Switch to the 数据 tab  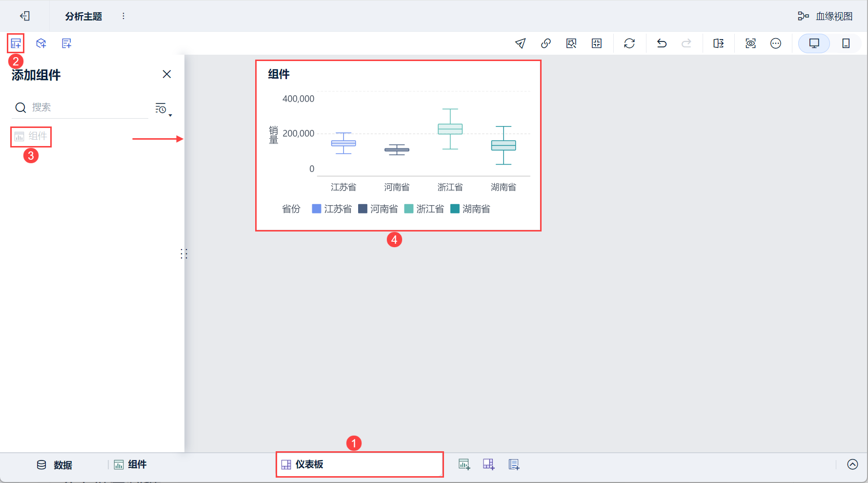(55, 465)
